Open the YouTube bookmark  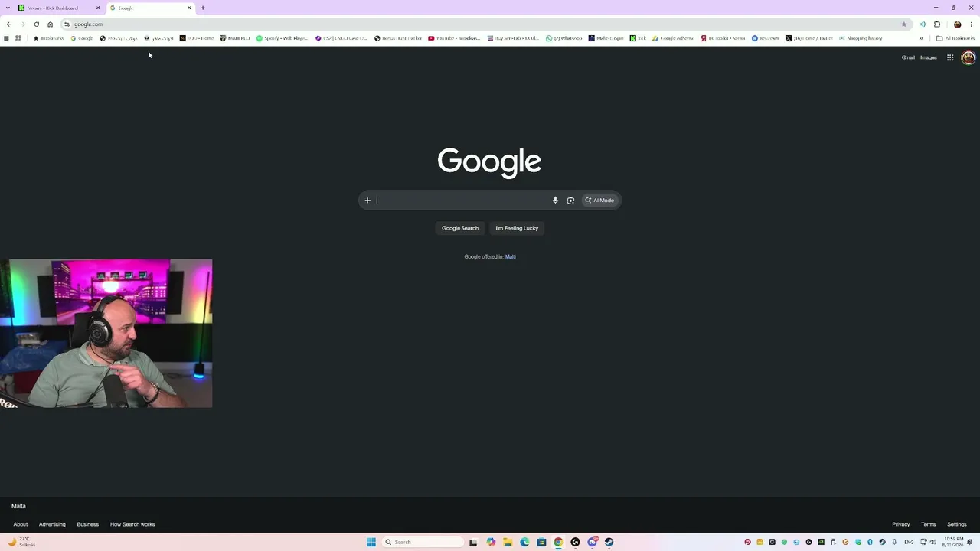pyautogui.click(x=454, y=38)
